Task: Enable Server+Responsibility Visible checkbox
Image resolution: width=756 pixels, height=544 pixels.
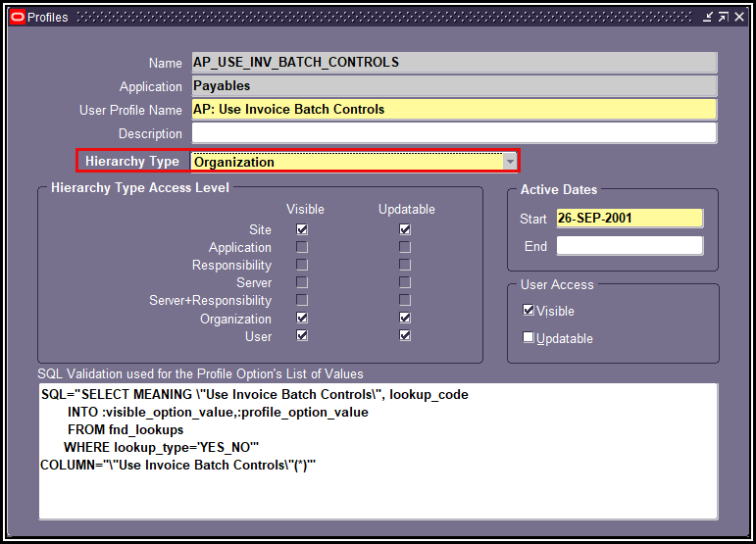Action: [x=302, y=300]
